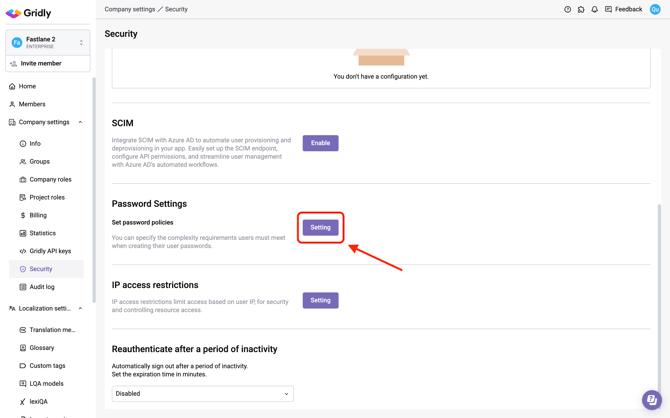
Task: Go to Audit log
Action: tap(42, 287)
